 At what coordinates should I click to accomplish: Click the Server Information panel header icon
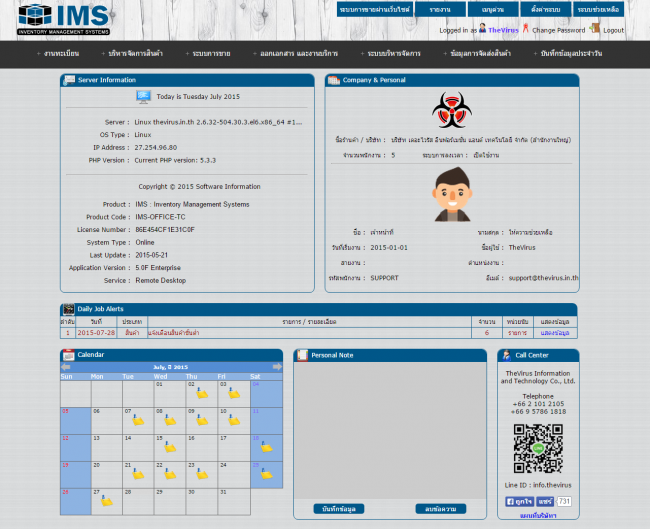[69, 80]
